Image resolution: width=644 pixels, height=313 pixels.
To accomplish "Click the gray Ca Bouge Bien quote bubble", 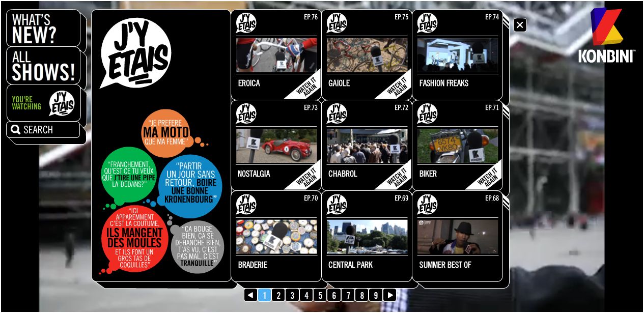I will point(198,247).
